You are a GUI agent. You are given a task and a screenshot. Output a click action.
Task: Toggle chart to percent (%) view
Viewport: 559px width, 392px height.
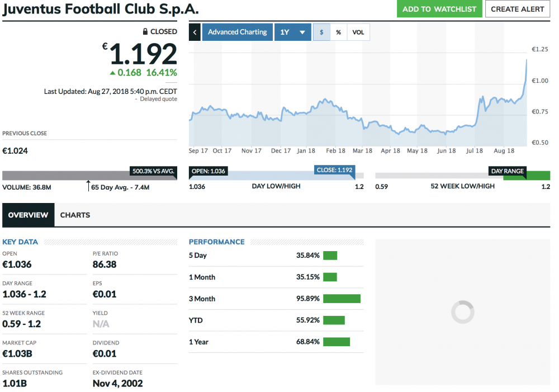point(339,32)
